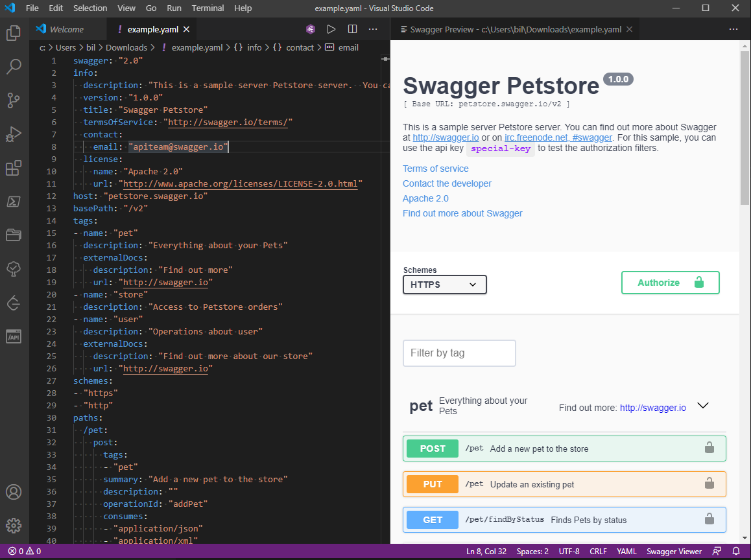Click the notifications bell in the status bar

737,552
